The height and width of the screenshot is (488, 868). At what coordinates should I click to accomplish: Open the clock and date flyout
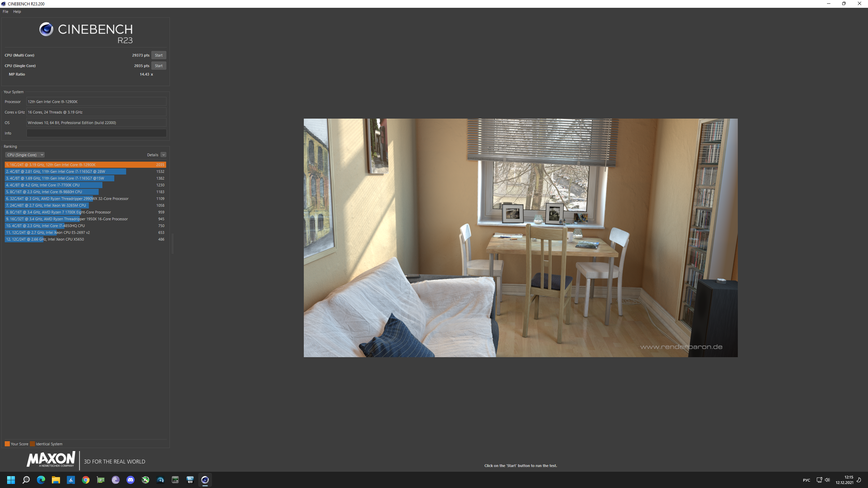(x=844, y=480)
